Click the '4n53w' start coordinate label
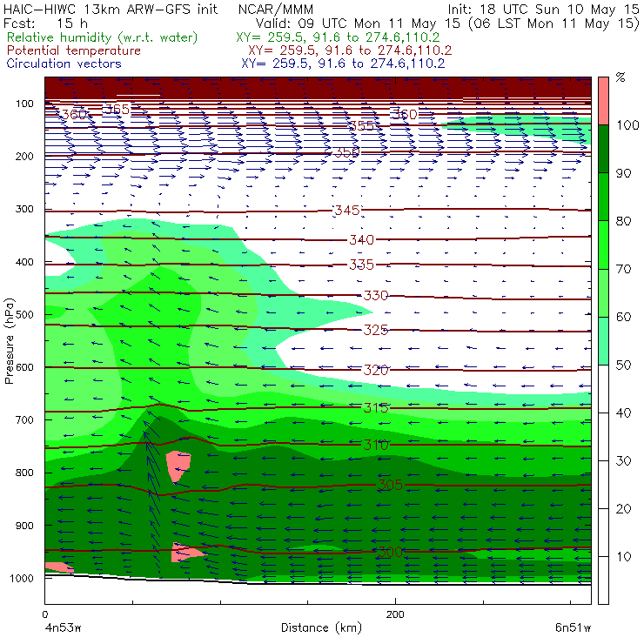The image size is (644, 644). pyautogui.click(x=63, y=628)
